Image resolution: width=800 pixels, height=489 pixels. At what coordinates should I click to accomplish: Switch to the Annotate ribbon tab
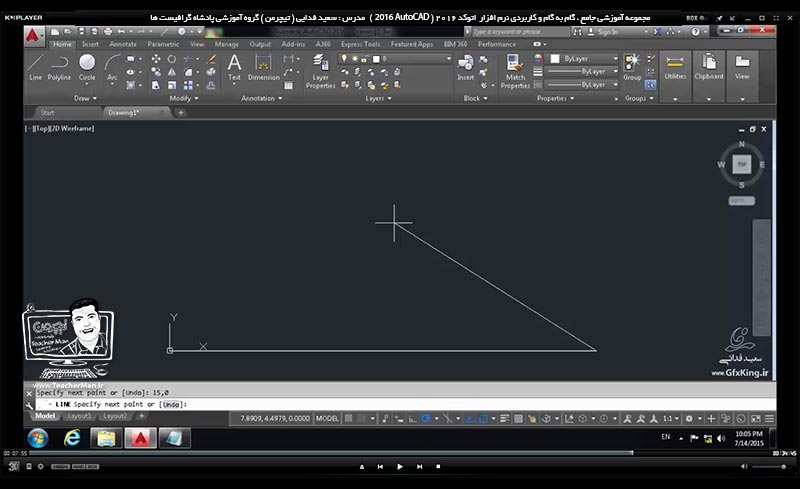[x=123, y=44]
